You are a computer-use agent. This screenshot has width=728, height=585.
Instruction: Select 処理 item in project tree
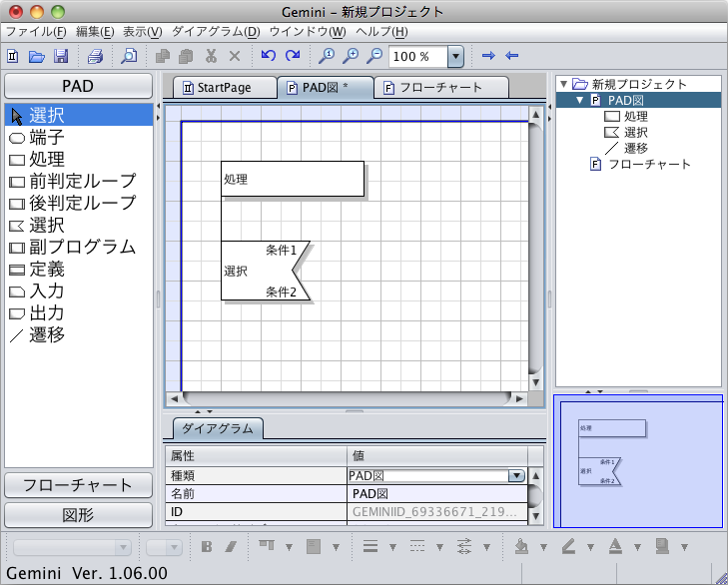point(626,116)
